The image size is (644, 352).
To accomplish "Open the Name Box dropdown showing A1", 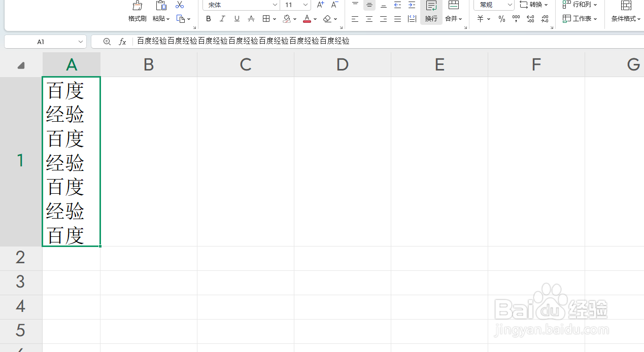I will pyautogui.click(x=81, y=42).
